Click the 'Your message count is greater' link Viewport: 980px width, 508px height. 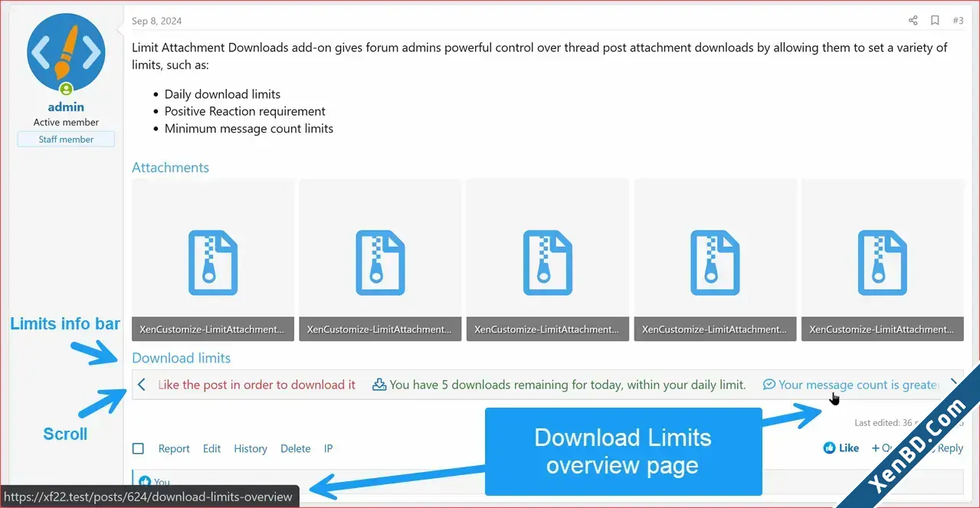[x=851, y=385]
